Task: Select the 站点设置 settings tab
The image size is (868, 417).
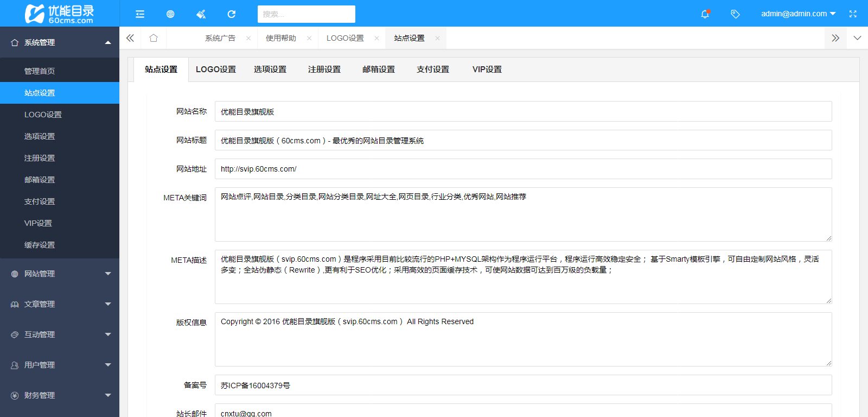Action: tap(161, 69)
